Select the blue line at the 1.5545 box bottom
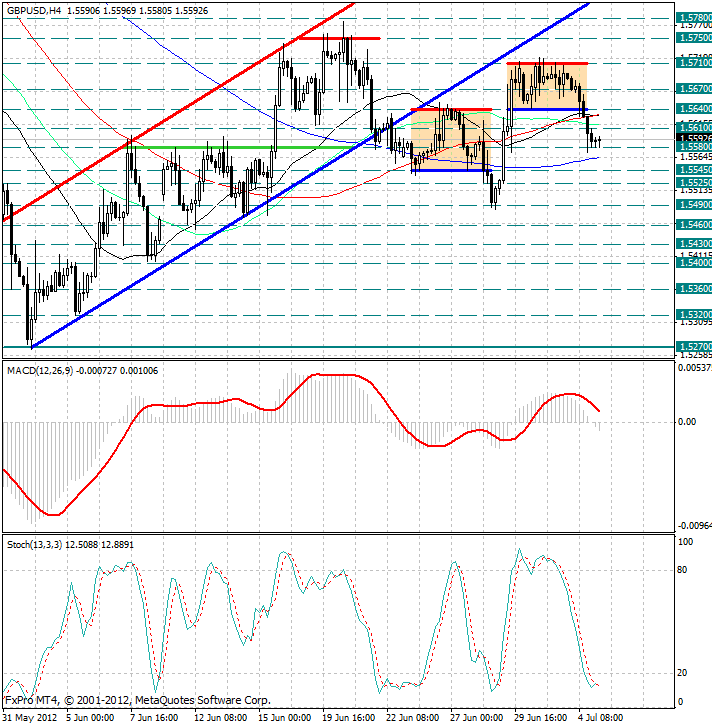Screen dimensions: 712x725 [452, 171]
